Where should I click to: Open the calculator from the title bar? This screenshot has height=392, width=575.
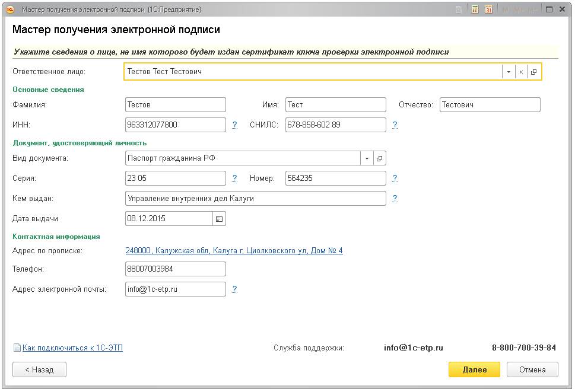click(x=475, y=9)
